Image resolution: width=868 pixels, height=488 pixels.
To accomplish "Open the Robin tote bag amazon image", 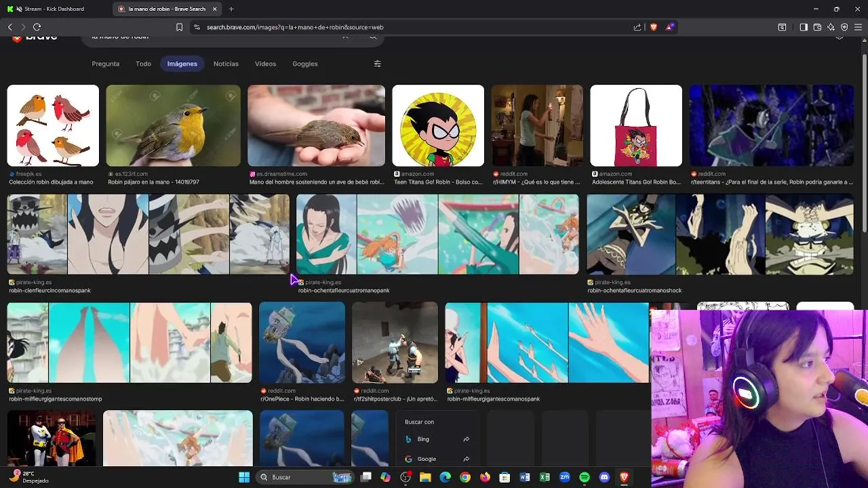I will [x=636, y=125].
